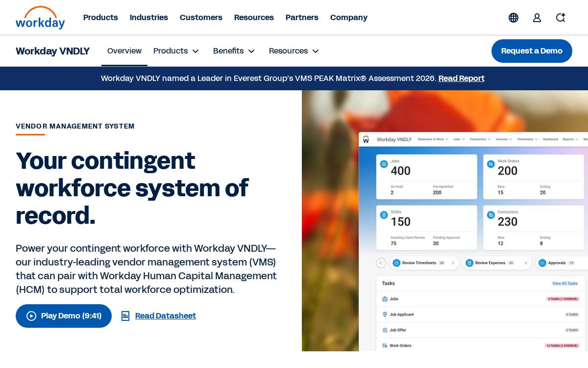The height and width of the screenshot is (368, 588).
Task: Expand the Invoices menu in the preview
Action: click(x=504, y=139)
